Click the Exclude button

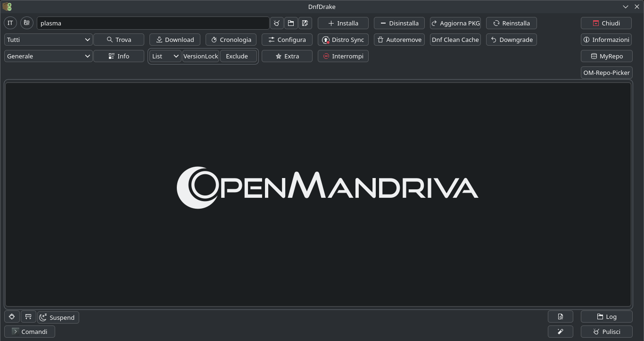pyautogui.click(x=238, y=56)
